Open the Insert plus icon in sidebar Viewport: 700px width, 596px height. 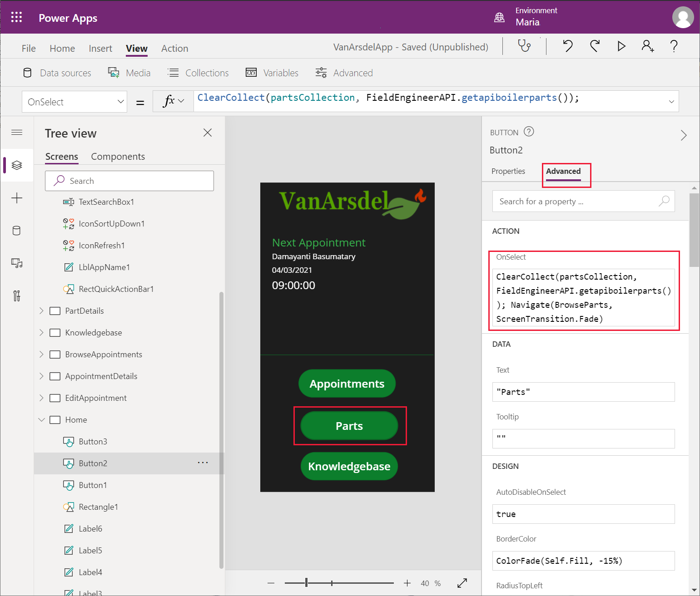click(17, 198)
